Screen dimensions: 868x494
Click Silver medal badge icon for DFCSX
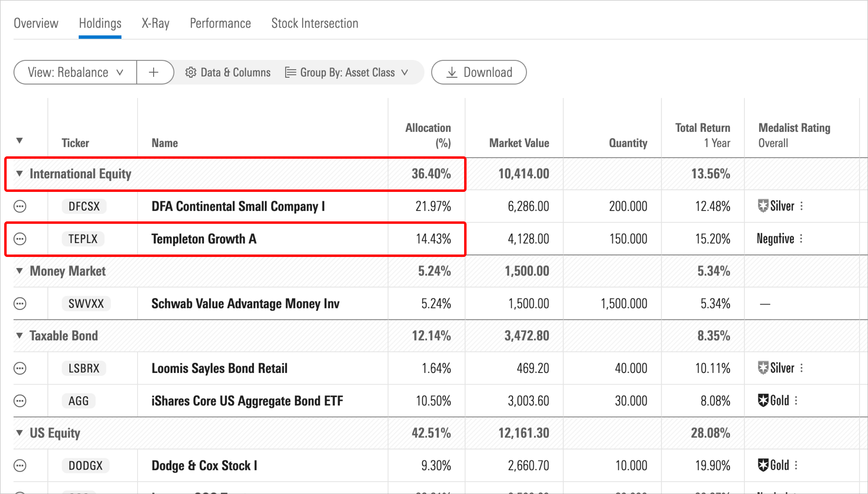(x=763, y=206)
